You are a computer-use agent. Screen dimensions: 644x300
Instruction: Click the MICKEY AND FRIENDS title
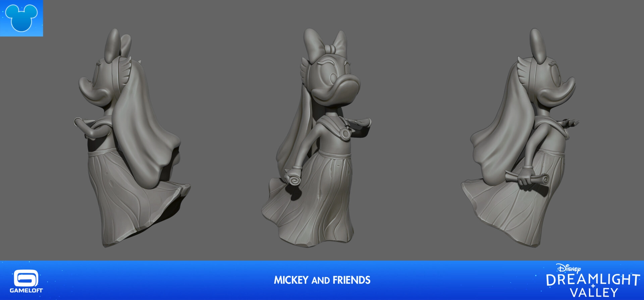point(322,280)
